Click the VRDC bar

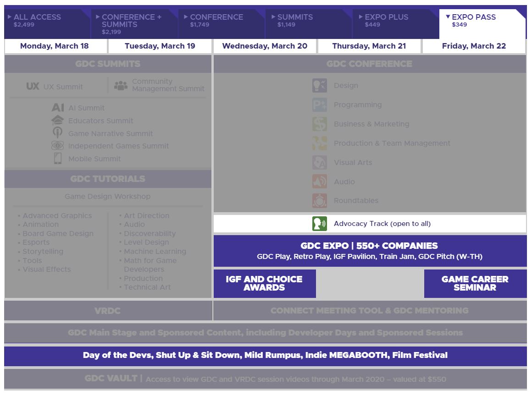click(108, 311)
